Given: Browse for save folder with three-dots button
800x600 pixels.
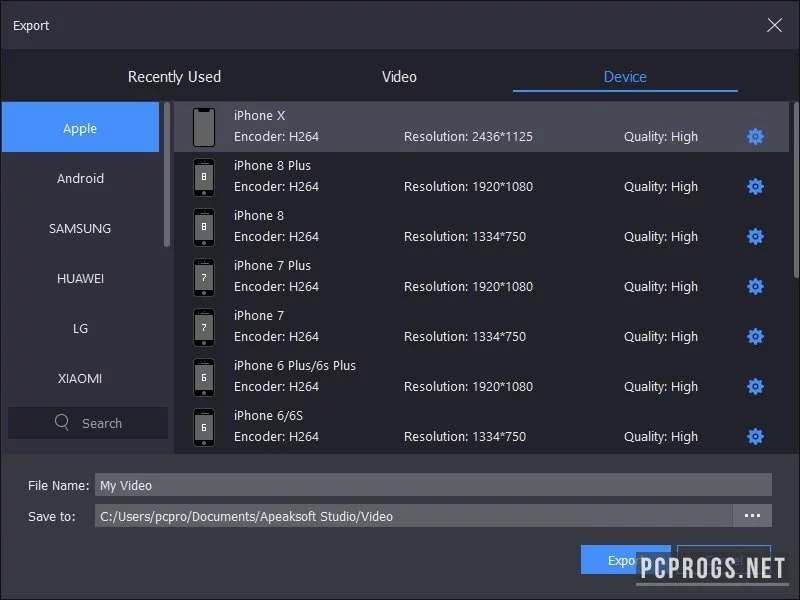Looking at the screenshot, I should (752, 516).
